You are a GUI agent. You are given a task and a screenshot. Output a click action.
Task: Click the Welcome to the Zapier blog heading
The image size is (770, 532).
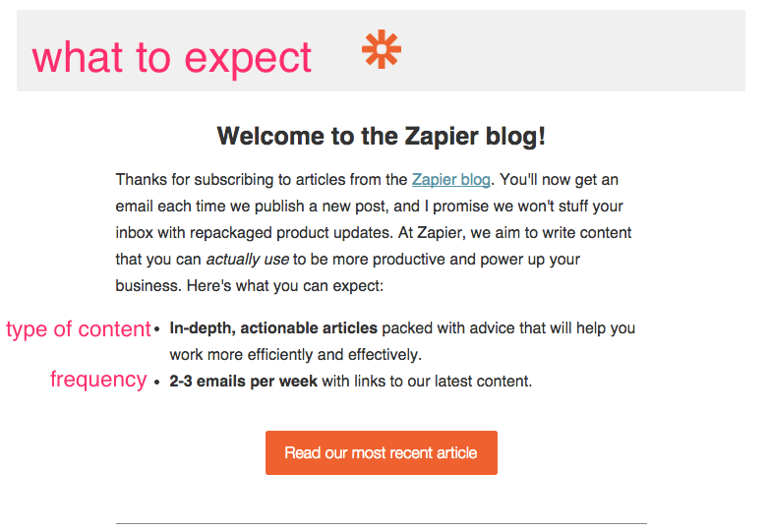381,137
